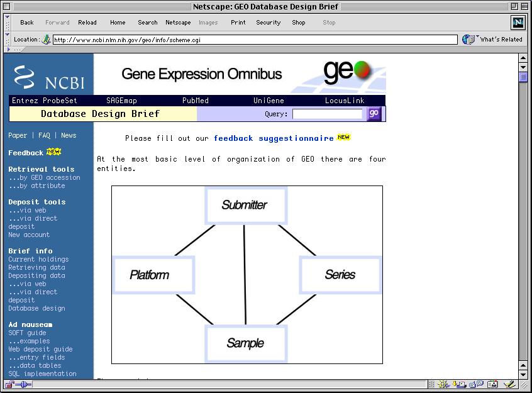Click the Series box in diagram
Screen dimensions: 532x393
[x=340, y=275]
